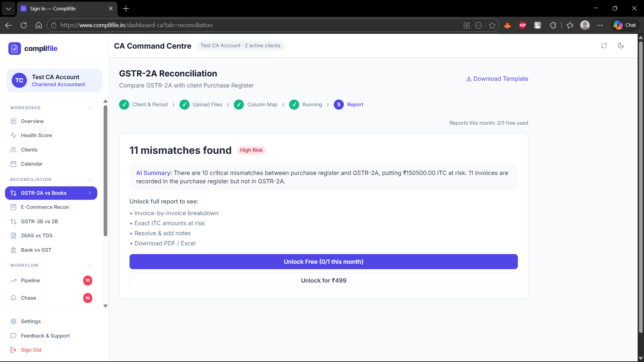
Task: Click the Settings gear icon
Action: coord(13,321)
